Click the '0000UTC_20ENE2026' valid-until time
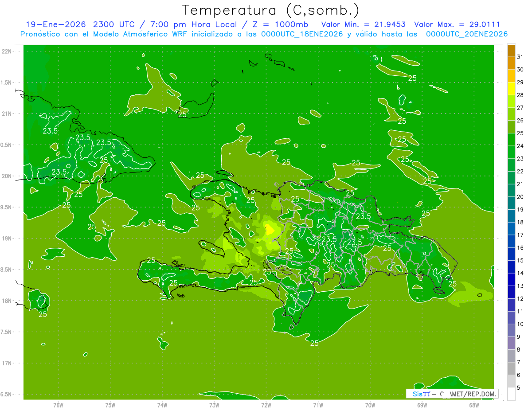The height and width of the screenshot is (411, 532). pyautogui.click(x=467, y=34)
